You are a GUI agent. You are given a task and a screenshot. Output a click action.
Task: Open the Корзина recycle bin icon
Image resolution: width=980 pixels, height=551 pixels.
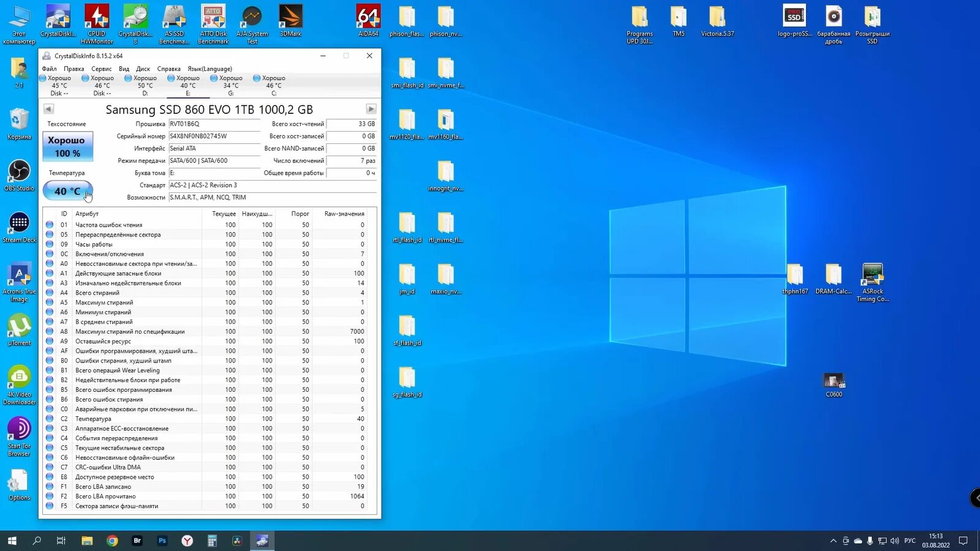coord(19,124)
